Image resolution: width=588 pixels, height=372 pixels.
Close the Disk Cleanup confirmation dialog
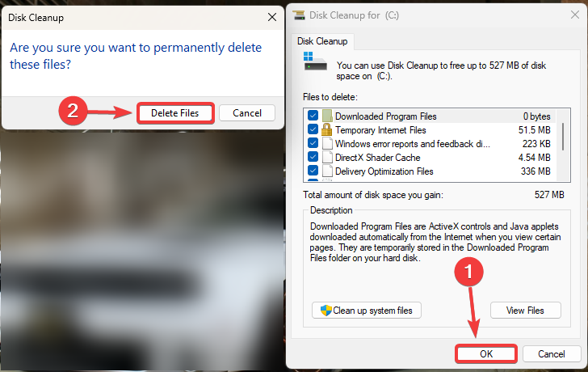coord(272,17)
